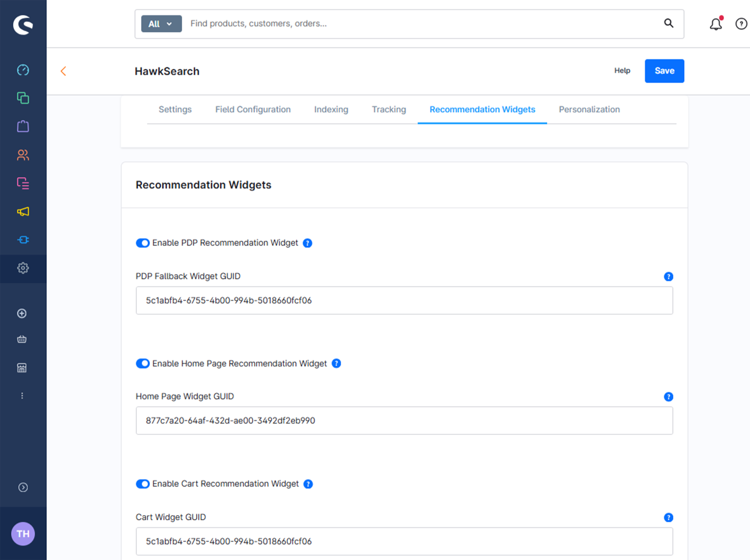Show help for Enable Home Page Recommendation Widget
The image size is (750, 560).
tap(336, 364)
